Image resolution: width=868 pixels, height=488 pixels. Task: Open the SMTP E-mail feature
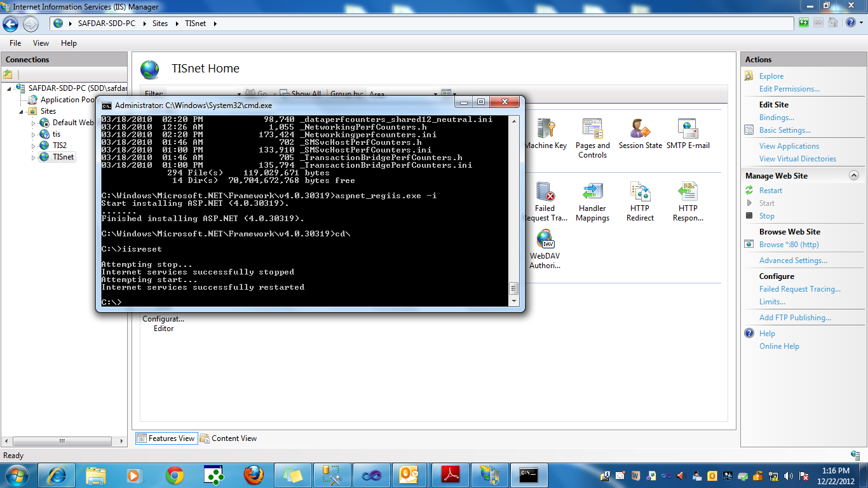coord(688,134)
